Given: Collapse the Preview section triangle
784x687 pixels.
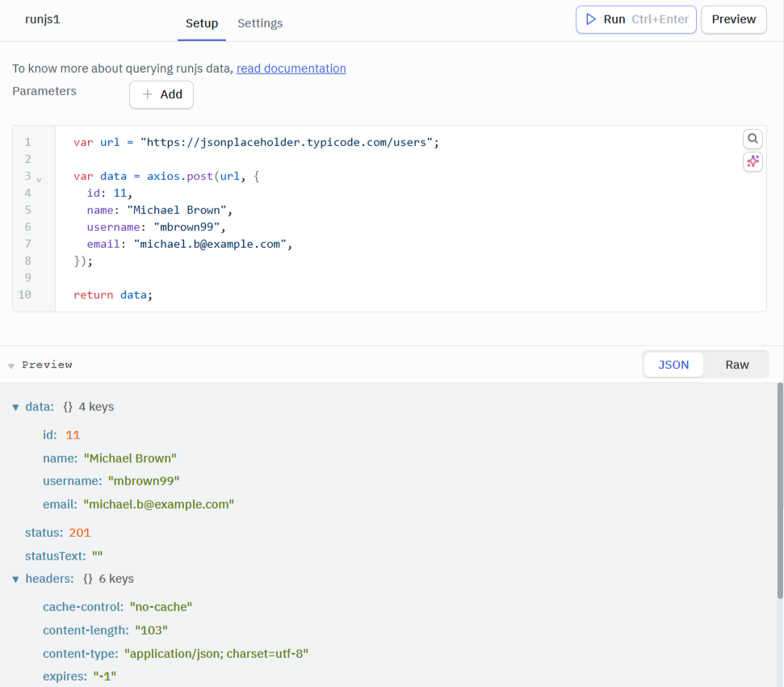Looking at the screenshot, I should click(x=10, y=364).
